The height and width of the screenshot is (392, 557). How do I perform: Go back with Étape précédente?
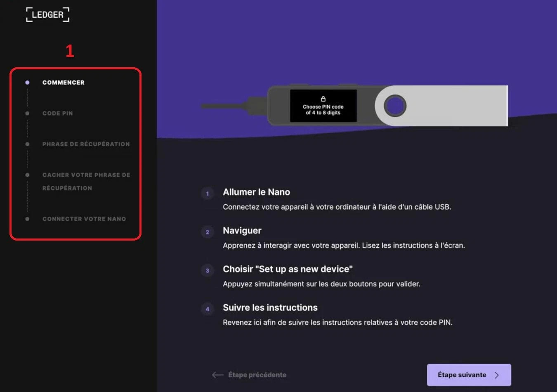tap(257, 375)
